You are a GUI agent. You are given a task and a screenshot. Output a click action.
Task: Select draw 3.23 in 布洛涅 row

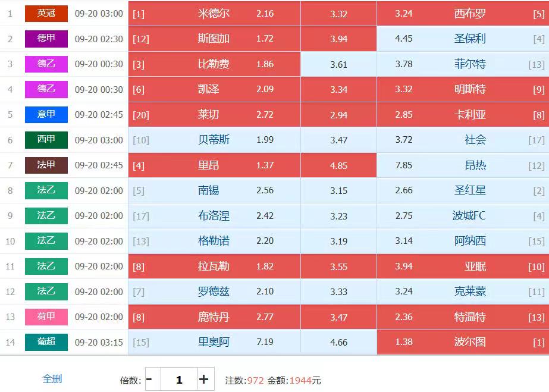[338, 215]
